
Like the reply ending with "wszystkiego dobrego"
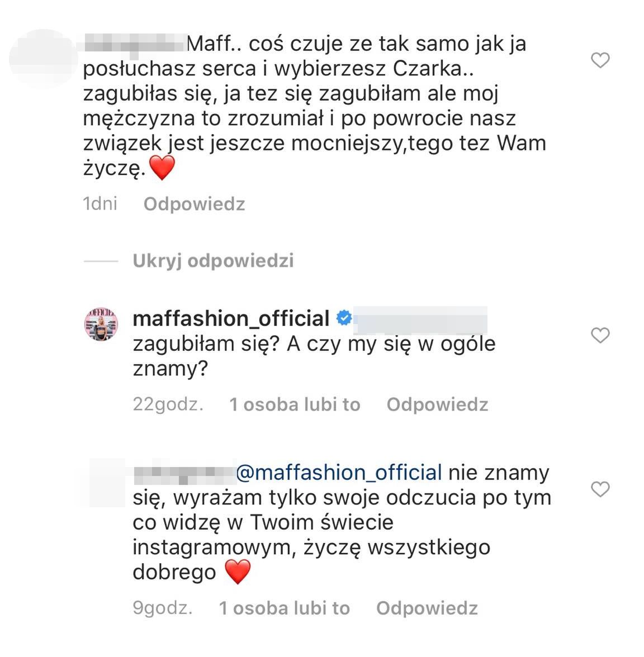pyautogui.click(x=600, y=489)
